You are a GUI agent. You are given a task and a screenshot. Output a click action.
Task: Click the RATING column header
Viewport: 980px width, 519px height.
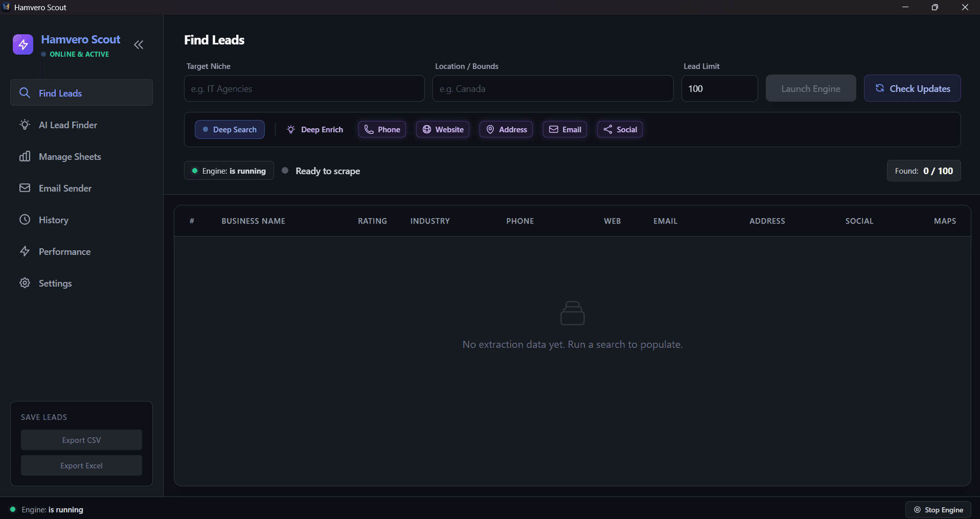[372, 221]
